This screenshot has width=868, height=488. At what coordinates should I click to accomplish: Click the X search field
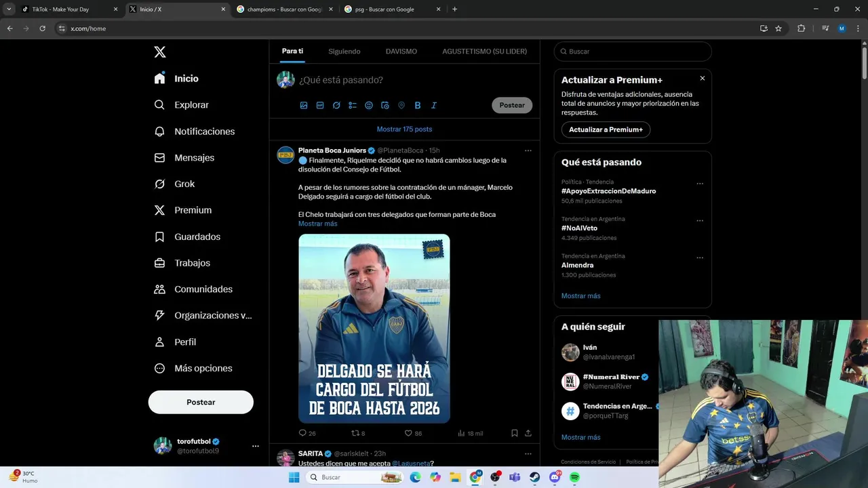(x=633, y=52)
